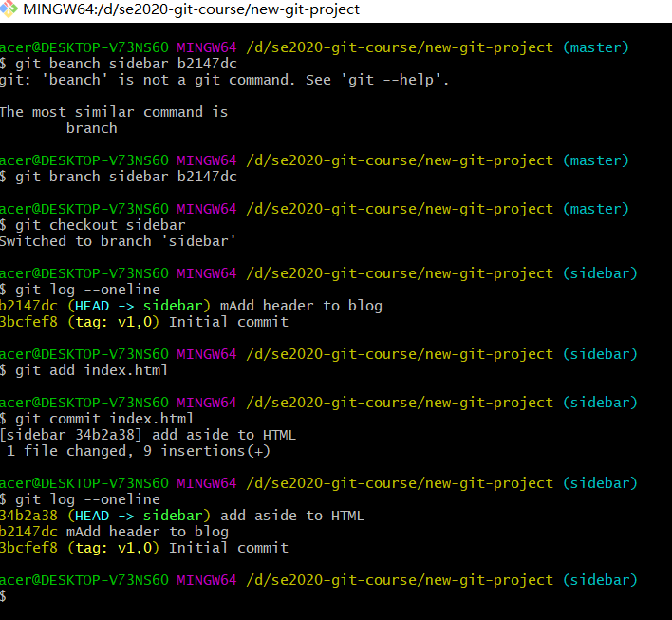Click the last '3bcfef8 (tag: v1,0) Initial commit' line
Viewport: 672px width, 620px height.
point(144,548)
